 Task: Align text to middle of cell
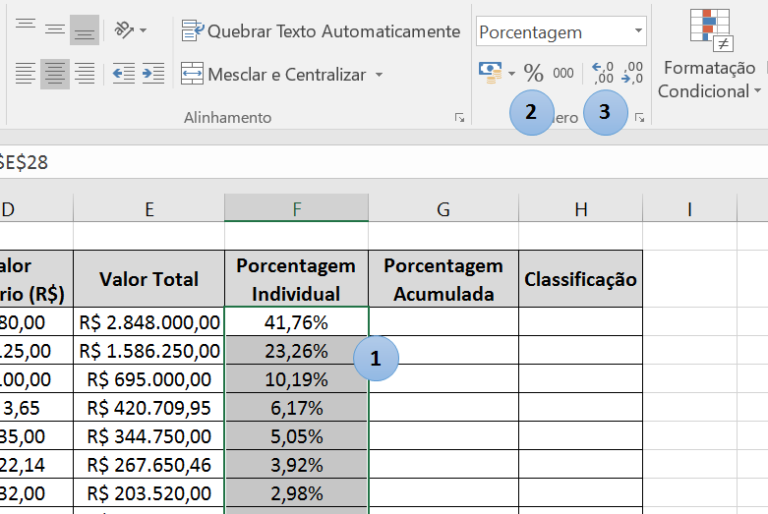pyautogui.click(x=55, y=30)
